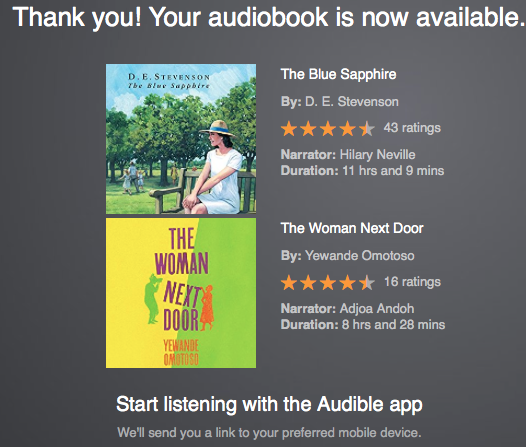
Task: Click the Woman Next Door duration text
Action: pos(363,325)
